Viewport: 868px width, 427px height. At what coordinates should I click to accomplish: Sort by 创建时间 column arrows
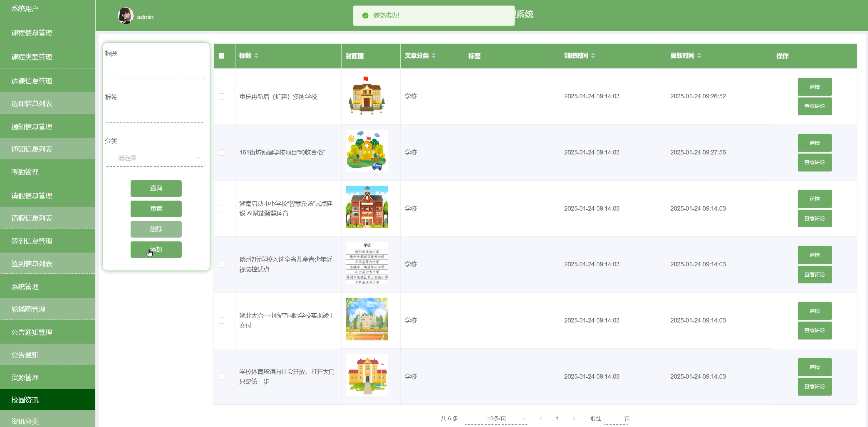593,56
